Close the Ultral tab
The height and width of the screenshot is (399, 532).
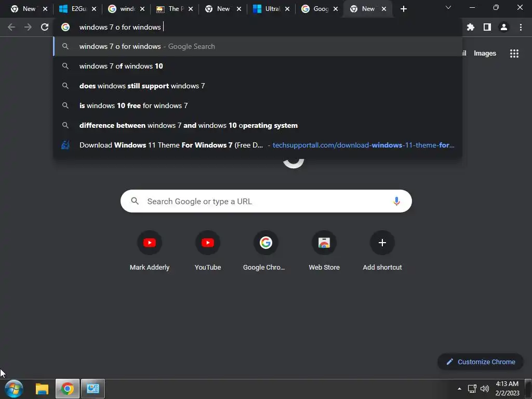pyautogui.click(x=287, y=9)
